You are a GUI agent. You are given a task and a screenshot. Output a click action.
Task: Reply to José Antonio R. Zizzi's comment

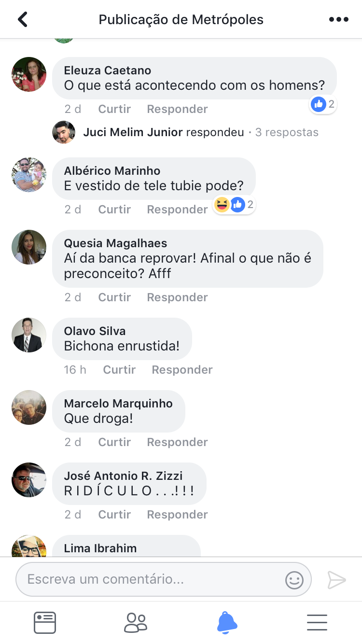click(x=177, y=515)
